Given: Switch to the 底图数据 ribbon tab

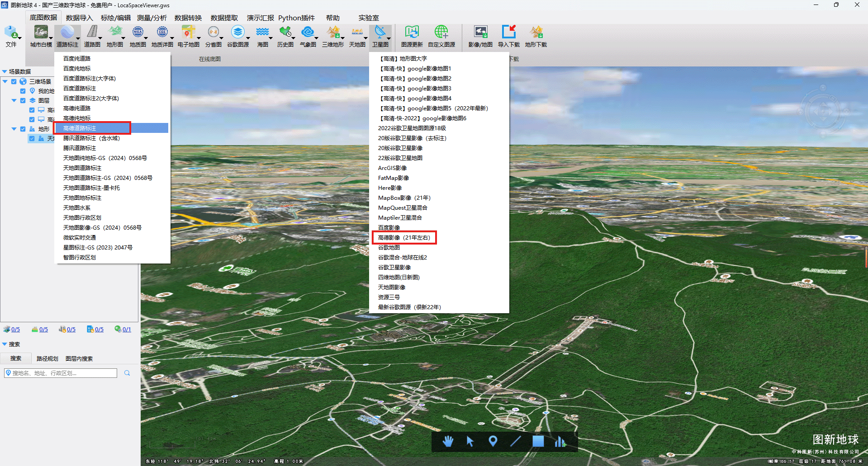Looking at the screenshot, I should pyautogui.click(x=43, y=18).
